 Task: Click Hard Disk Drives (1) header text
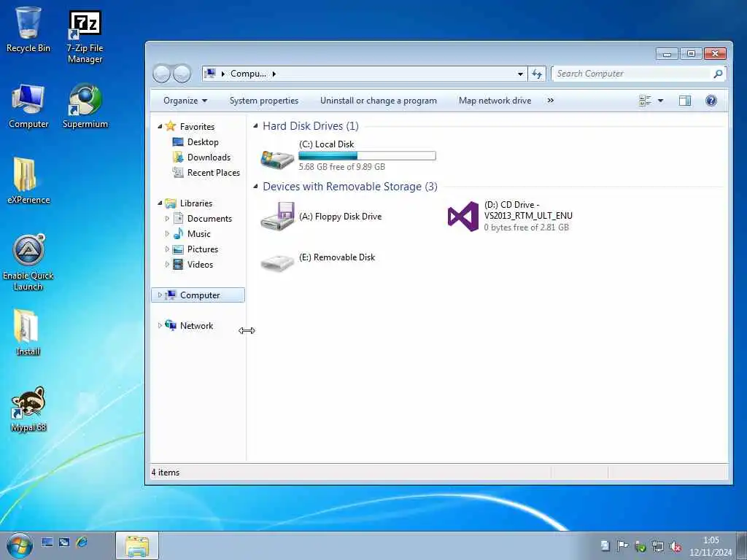pos(311,126)
